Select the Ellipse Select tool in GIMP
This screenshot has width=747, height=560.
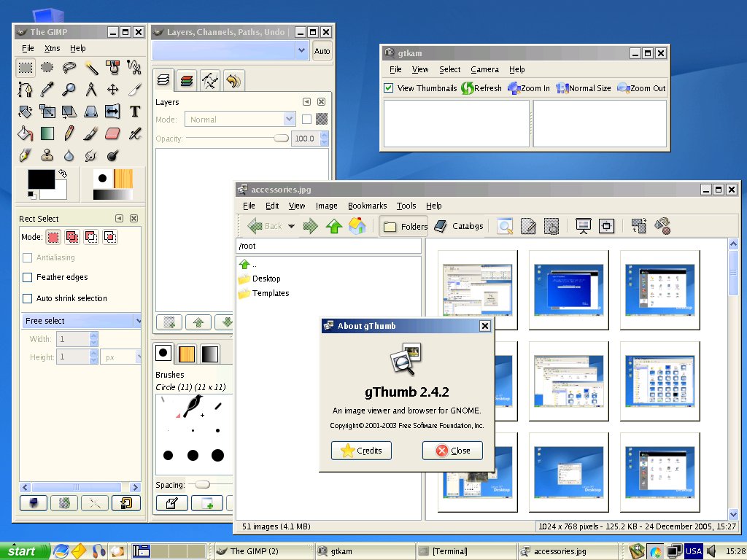coord(47,68)
